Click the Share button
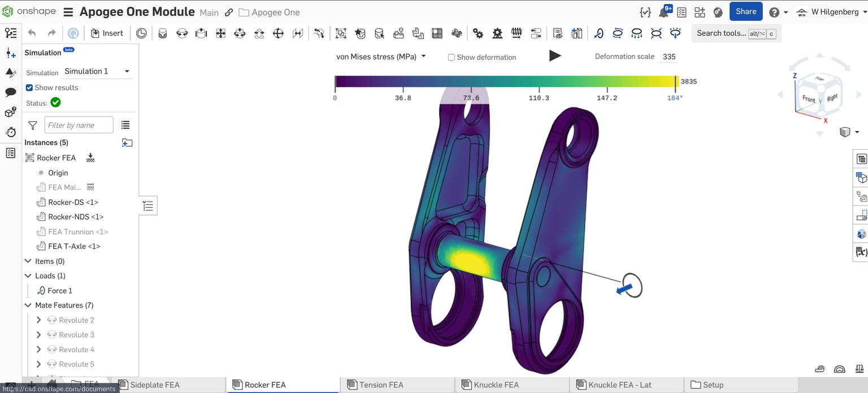The width and height of the screenshot is (868, 393). (745, 11)
